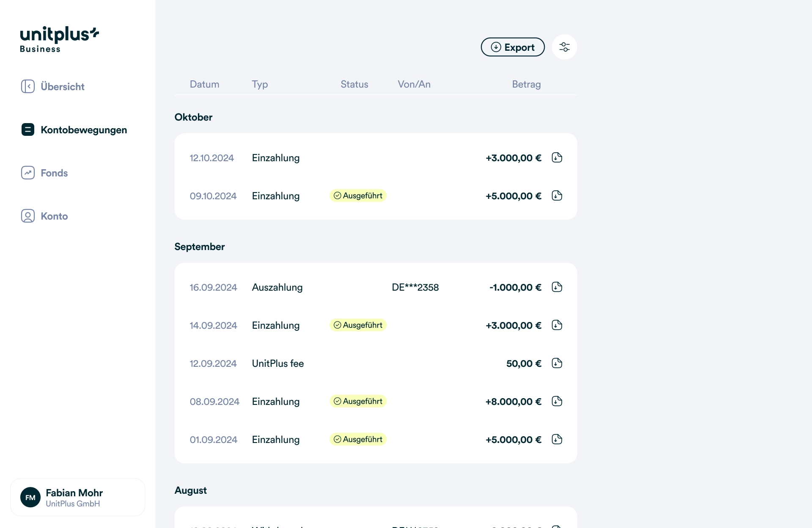Open the filter settings sliders icon

point(564,47)
